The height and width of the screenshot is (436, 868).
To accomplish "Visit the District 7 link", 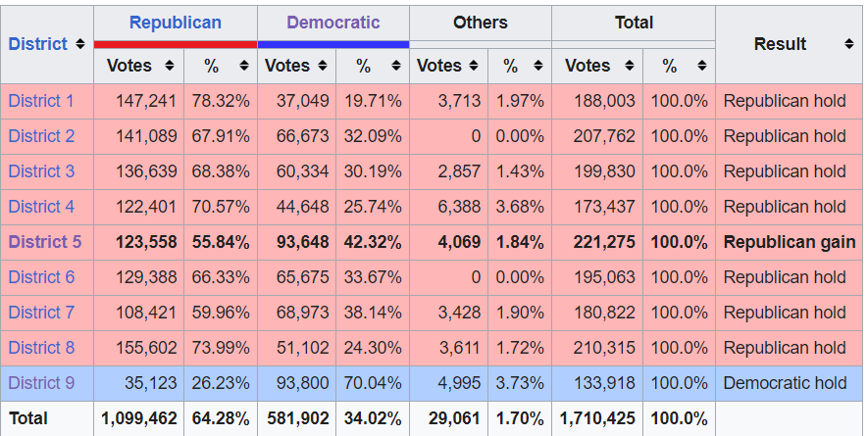I will (x=41, y=313).
